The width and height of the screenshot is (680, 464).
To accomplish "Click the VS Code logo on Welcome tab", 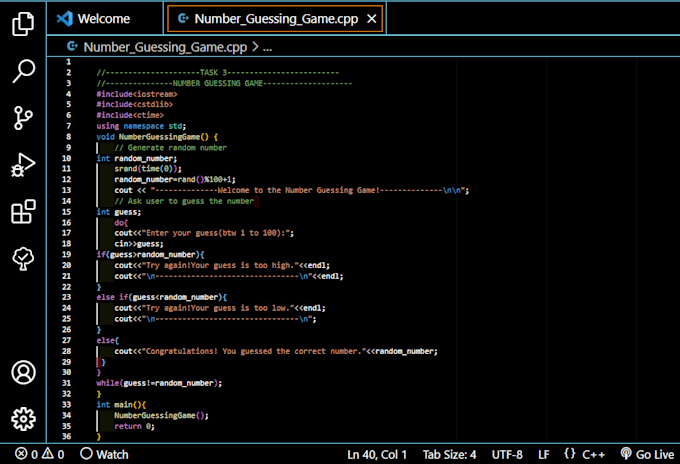I will point(65,19).
